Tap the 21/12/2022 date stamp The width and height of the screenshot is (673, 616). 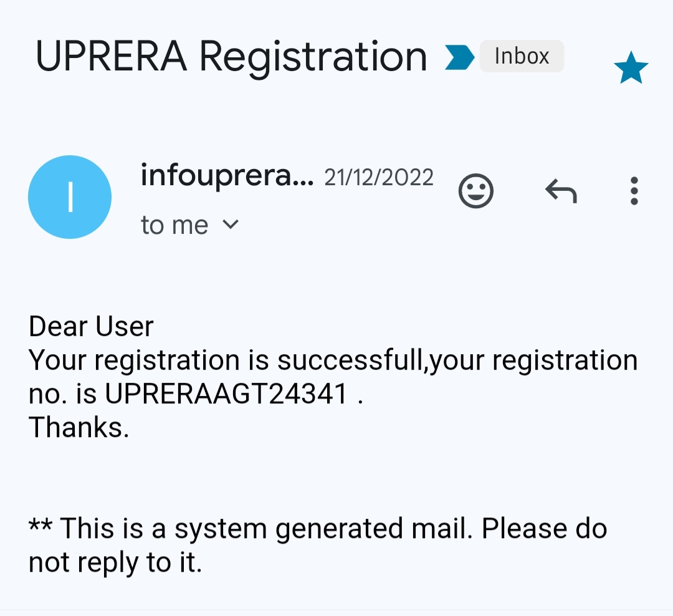click(379, 178)
